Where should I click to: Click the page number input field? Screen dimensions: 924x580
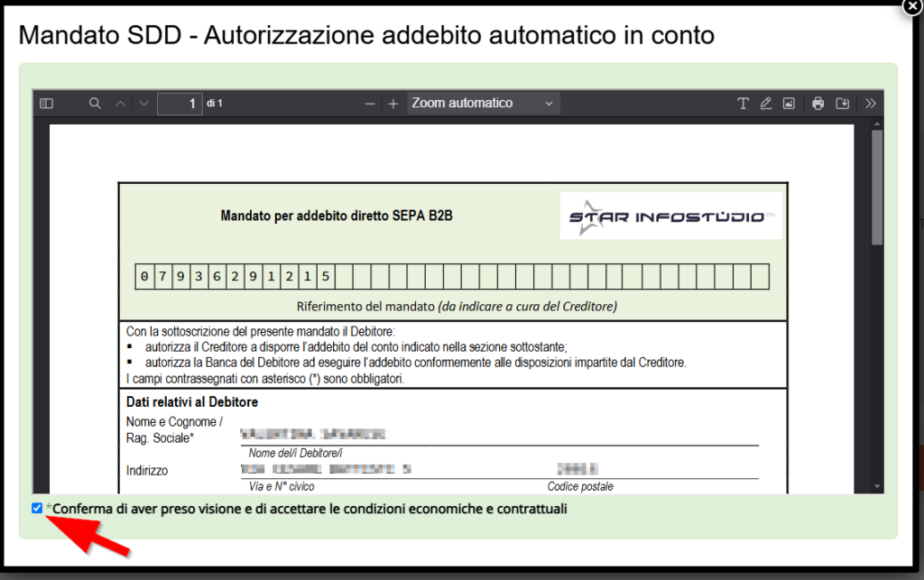(180, 104)
